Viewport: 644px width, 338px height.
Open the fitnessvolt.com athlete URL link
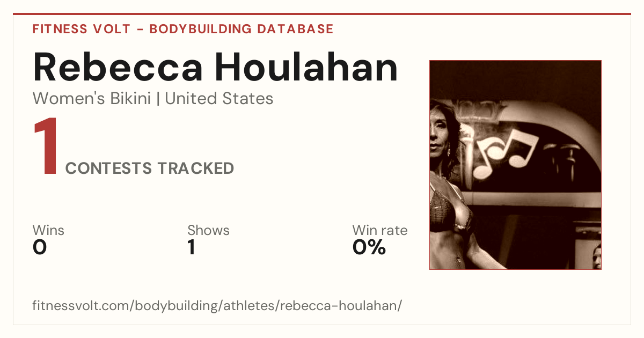217,306
